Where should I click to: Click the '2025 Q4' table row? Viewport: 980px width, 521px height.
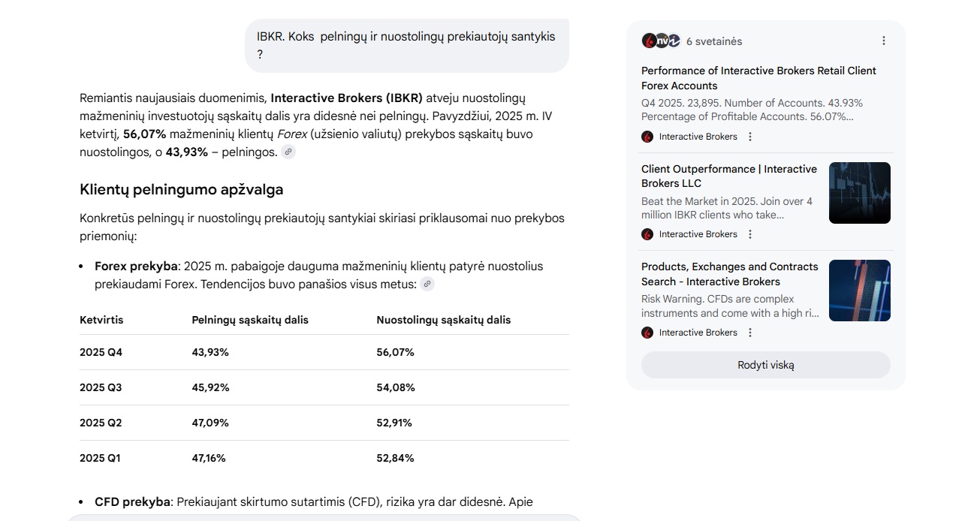[x=324, y=352]
